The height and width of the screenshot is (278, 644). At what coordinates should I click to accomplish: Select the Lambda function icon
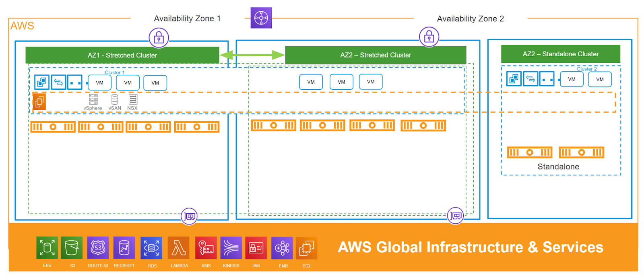point(178,248)
